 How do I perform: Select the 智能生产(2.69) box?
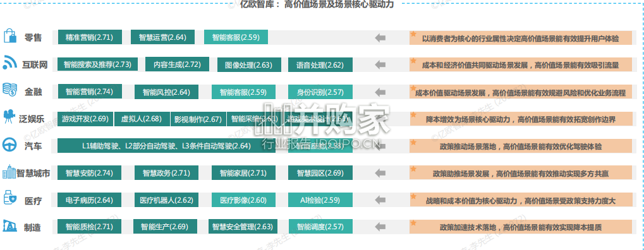(165, 227)
